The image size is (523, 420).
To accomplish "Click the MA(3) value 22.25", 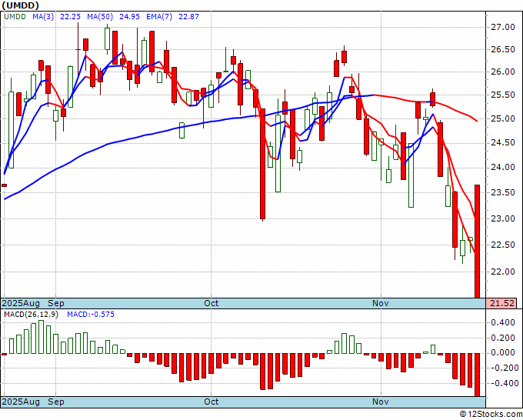I will tap(71, 16).
